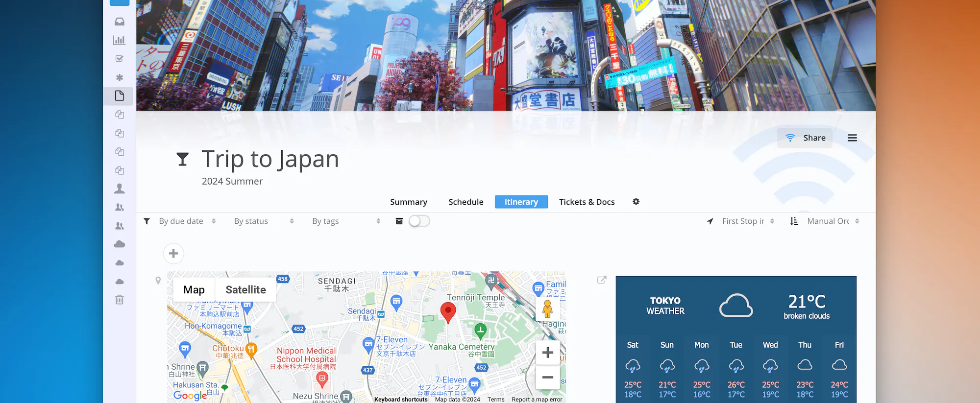The width and height of the screenshot is (980, 403).
Task: Switch to the Schedule tab
Action: click(466, 202)
